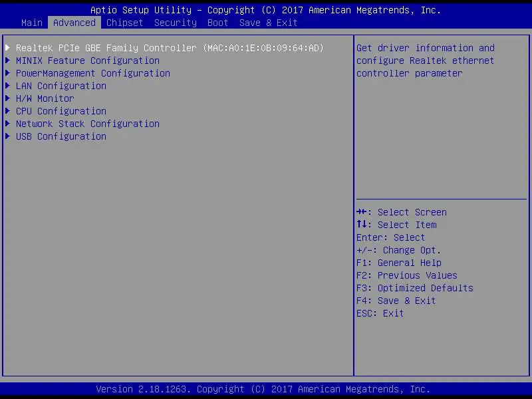Select the H/W Monitor entry

click(45, 98)
